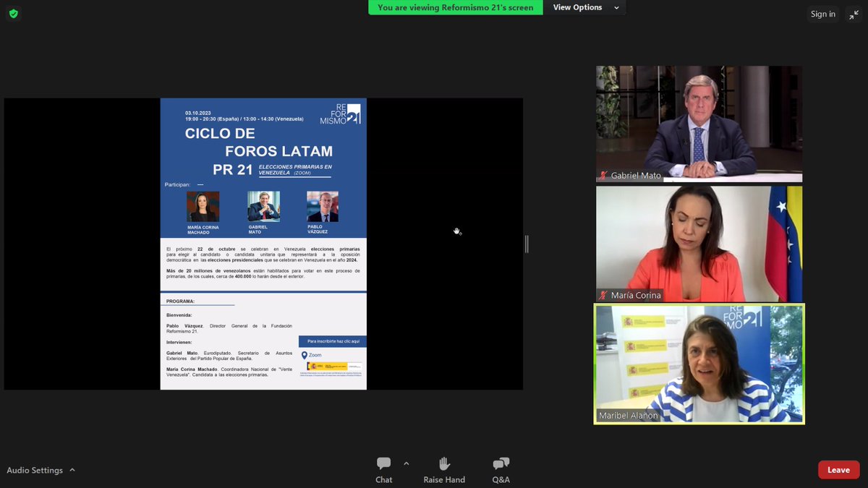
Task: Open Audio Settings
Action: pyautogui.click(x=35, y=470)
